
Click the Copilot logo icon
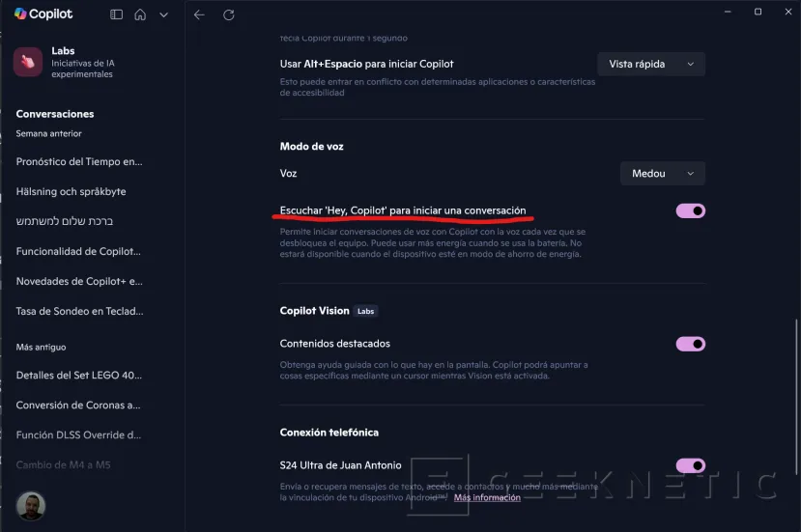click(x=20, y=14)
